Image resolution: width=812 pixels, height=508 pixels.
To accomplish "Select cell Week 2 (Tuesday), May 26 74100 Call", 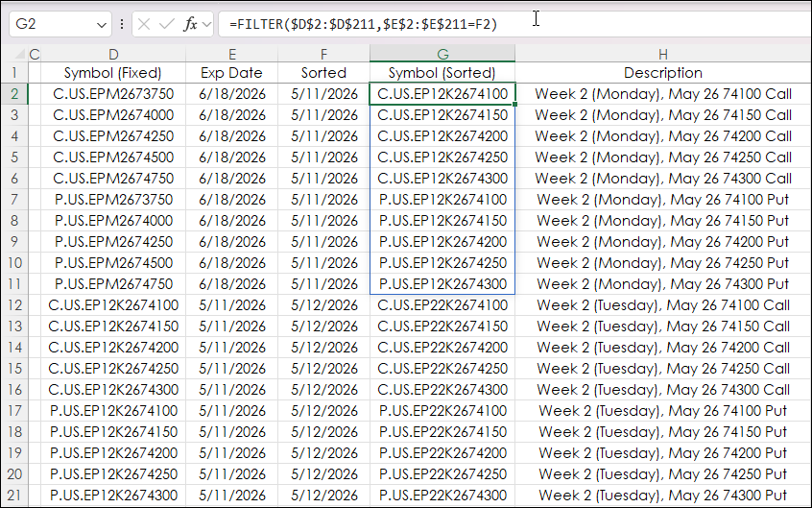I will click(x=663, y=305).
